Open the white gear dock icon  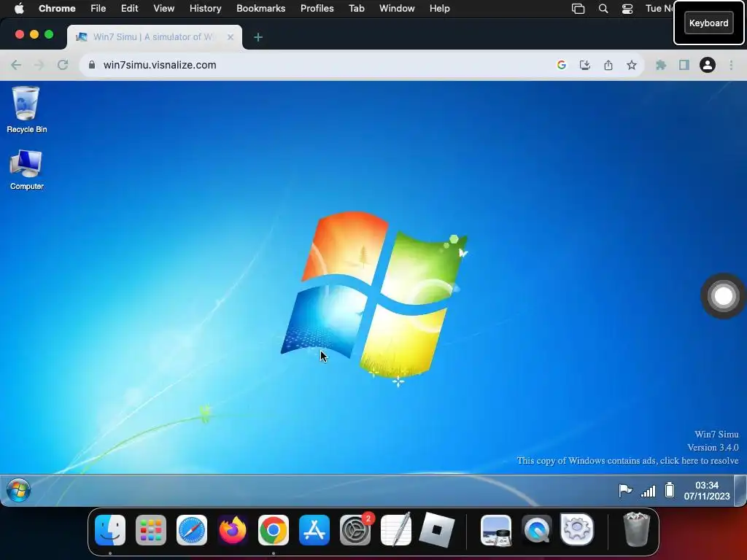click(578, 529)
